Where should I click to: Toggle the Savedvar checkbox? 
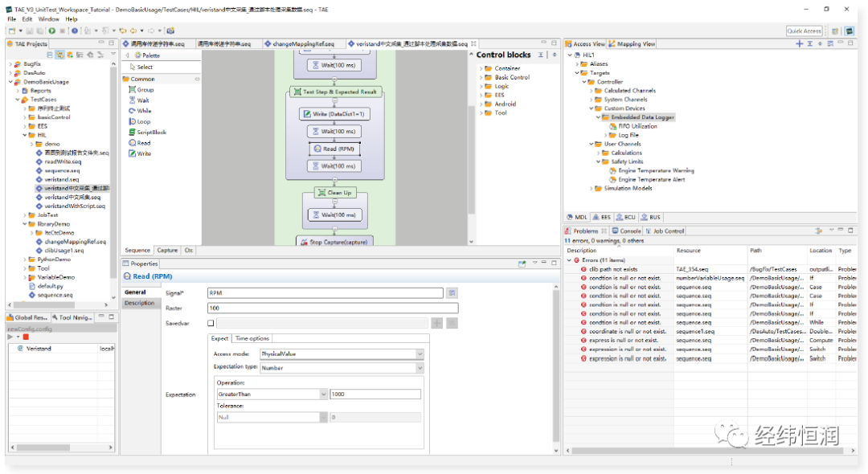(x=211, y=323)
